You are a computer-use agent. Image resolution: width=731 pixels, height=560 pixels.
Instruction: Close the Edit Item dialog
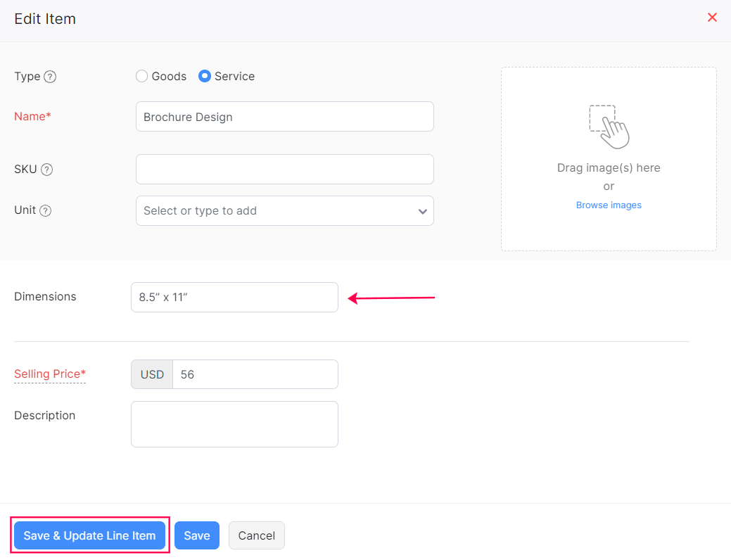(712, 17)
